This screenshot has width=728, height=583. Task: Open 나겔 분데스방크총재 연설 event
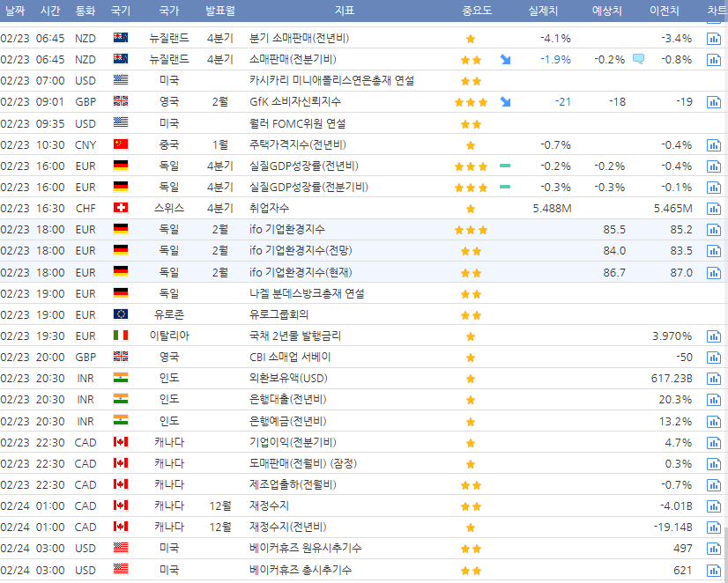[x=307, y=293]
